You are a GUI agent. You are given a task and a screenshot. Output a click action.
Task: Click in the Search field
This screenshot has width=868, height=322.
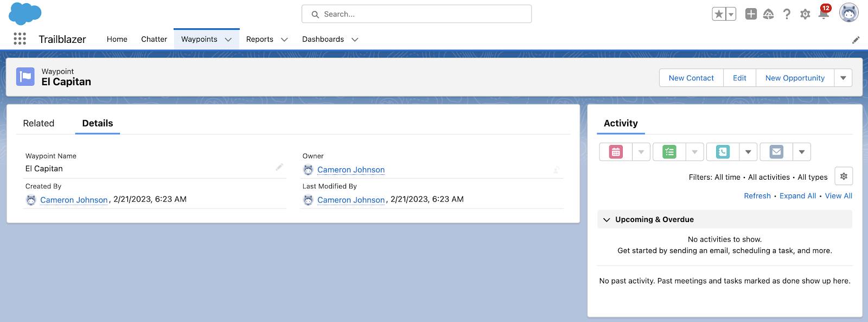click(x=417, y=14)
